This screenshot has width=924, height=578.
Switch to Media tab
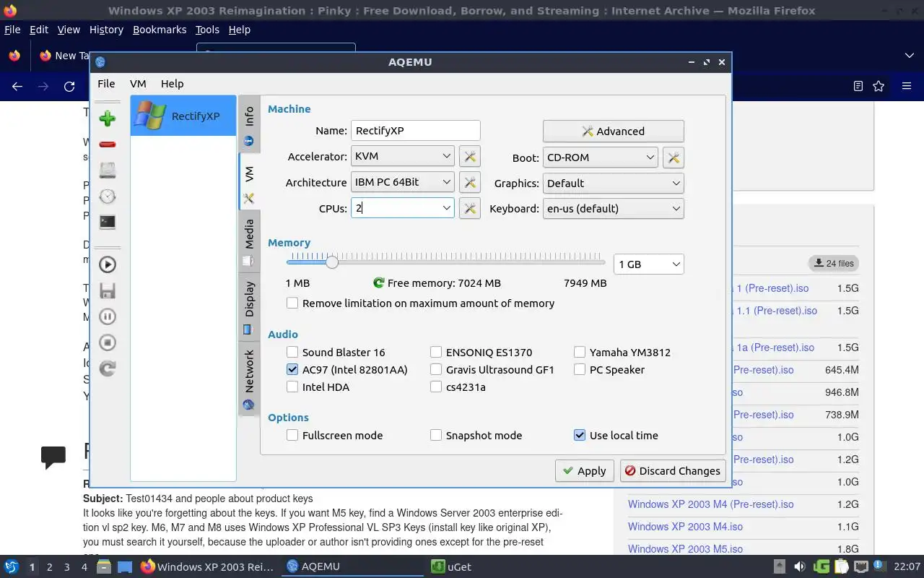point(249,242)
